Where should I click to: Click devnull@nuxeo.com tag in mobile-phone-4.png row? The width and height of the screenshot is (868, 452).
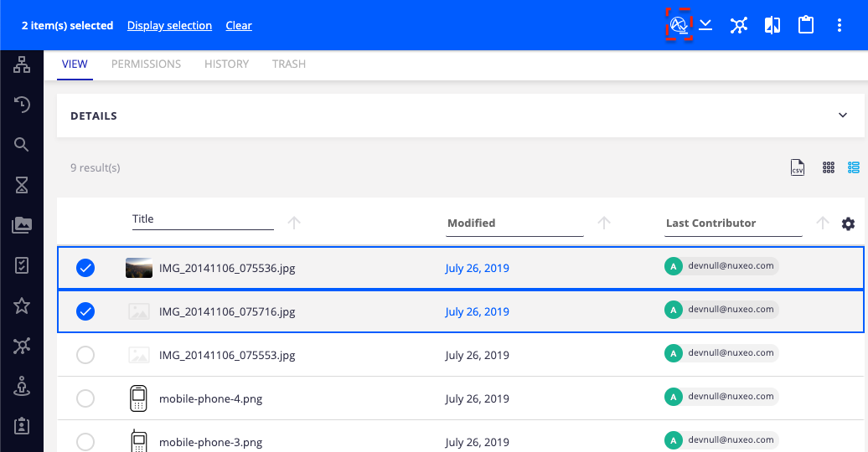(x=721, y=397)
